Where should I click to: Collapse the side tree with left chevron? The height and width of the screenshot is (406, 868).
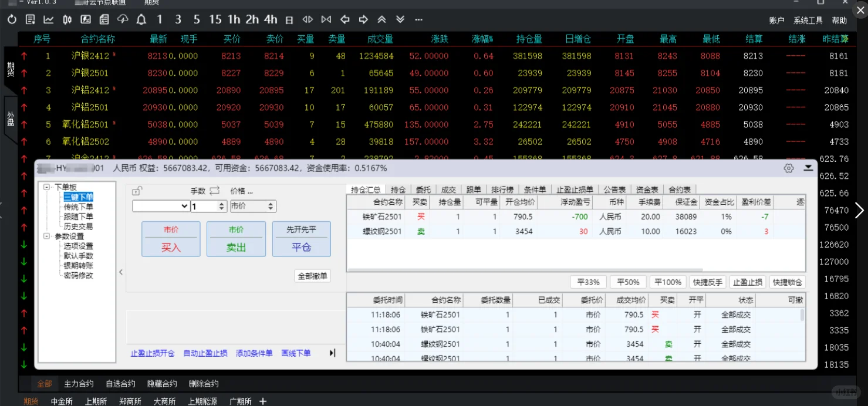tap(121, 272)
